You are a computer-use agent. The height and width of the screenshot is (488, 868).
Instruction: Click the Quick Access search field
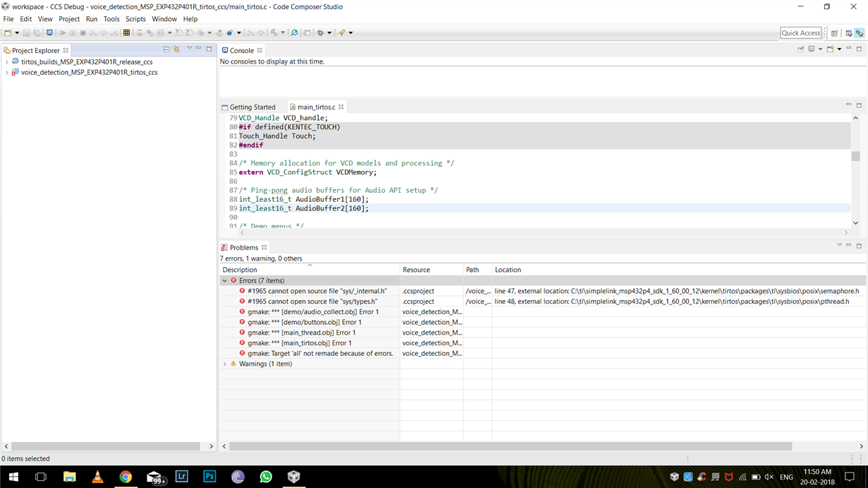(800, 33)
